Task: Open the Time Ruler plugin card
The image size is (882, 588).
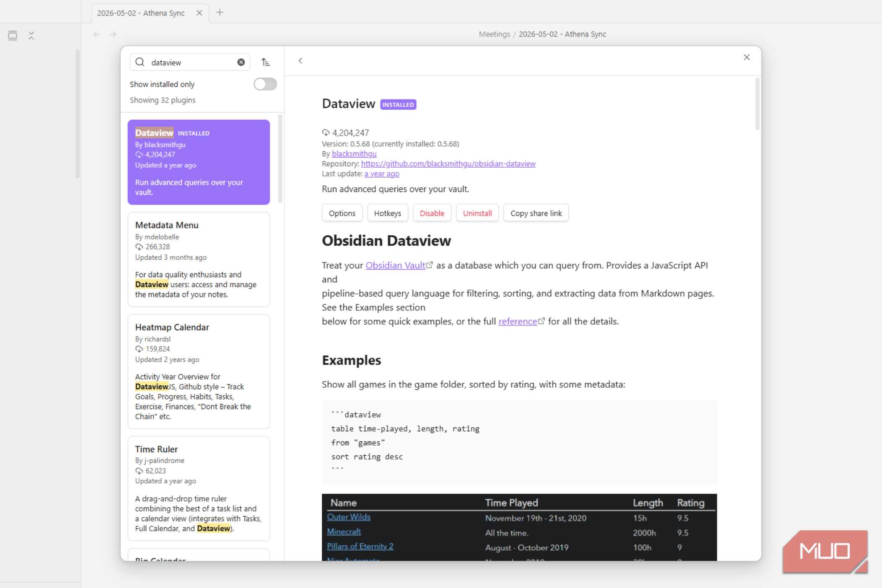Action: click(x=199, y=488)
